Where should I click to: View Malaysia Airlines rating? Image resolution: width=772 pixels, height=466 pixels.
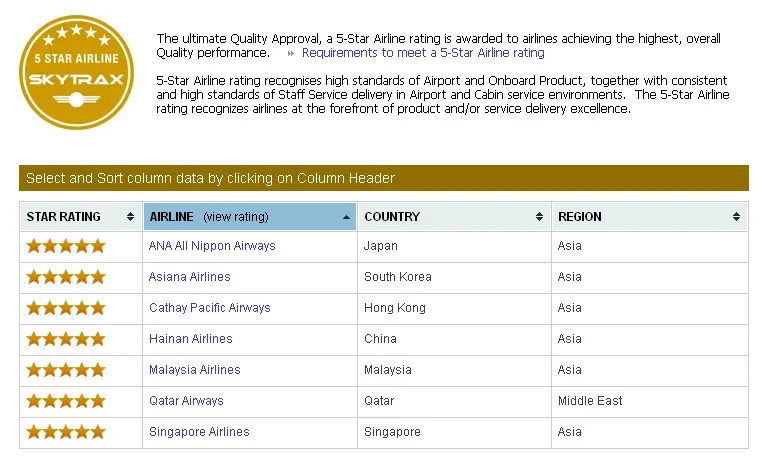point(194,370)
